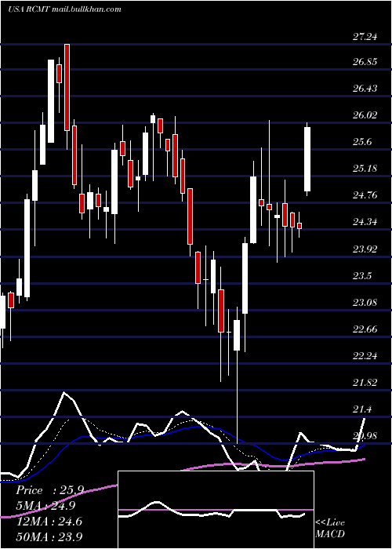Click the 26.02 price axis label
The image size is (392, 549).
click(365, 115)
